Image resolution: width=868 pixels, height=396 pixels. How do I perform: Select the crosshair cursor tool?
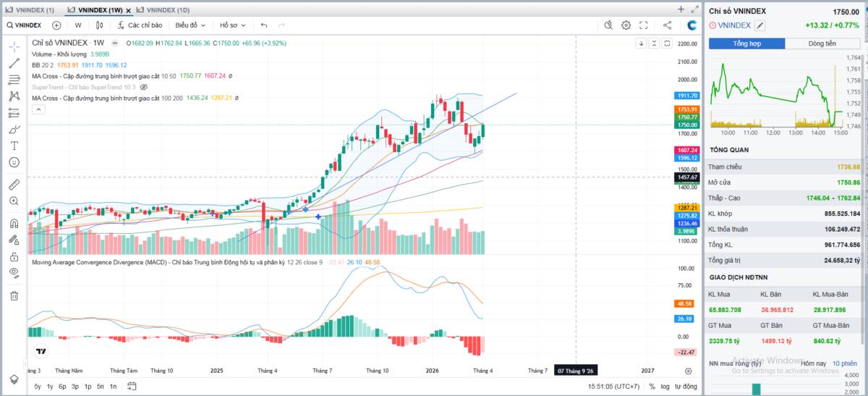pyautogui.click(x=14, y=46)
